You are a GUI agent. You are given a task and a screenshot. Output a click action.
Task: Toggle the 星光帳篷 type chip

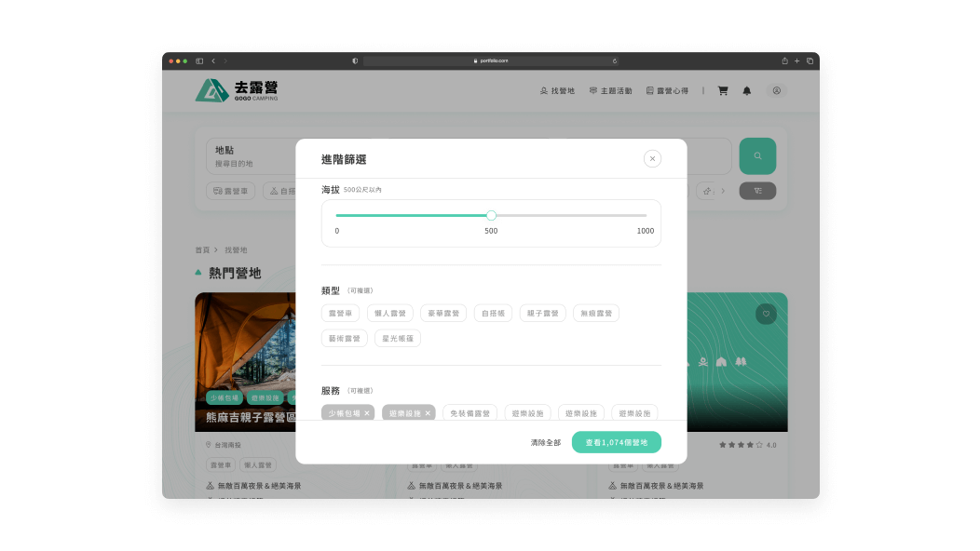[x=398, y=339]
